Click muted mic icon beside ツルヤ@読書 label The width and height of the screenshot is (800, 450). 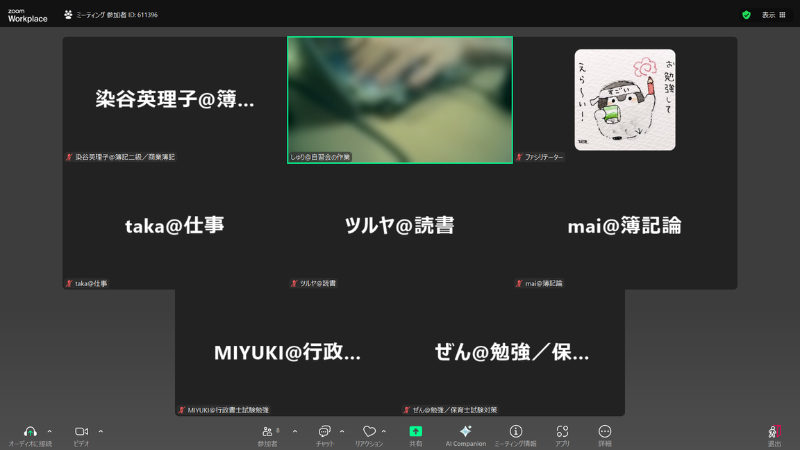coord(294,284)
